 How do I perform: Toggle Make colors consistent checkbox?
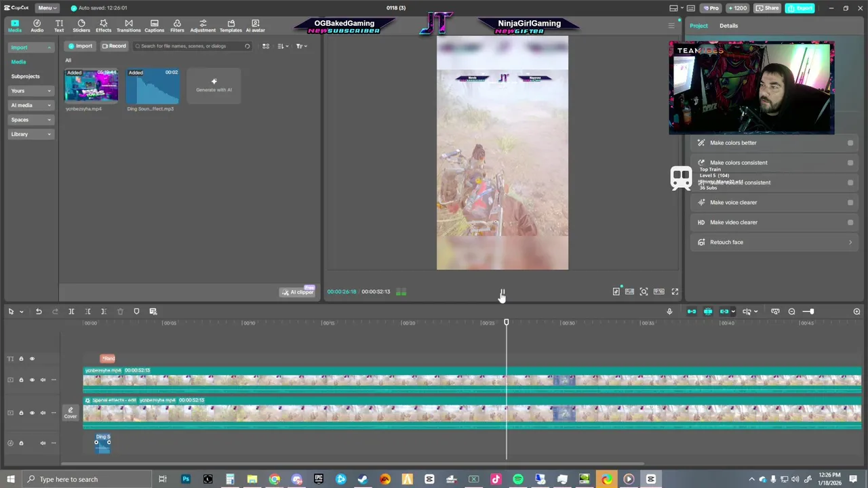click(x=850, y=163)
